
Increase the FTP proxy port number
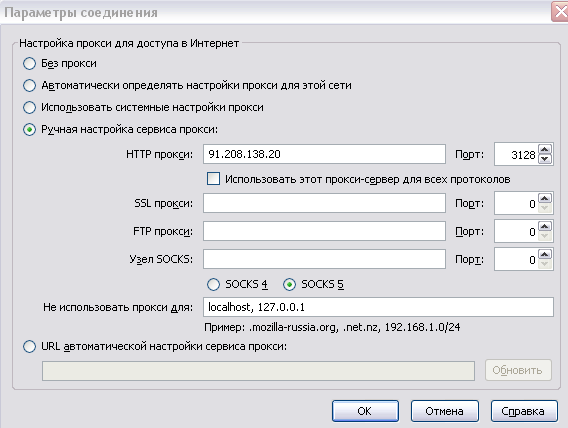coord(545,226)
